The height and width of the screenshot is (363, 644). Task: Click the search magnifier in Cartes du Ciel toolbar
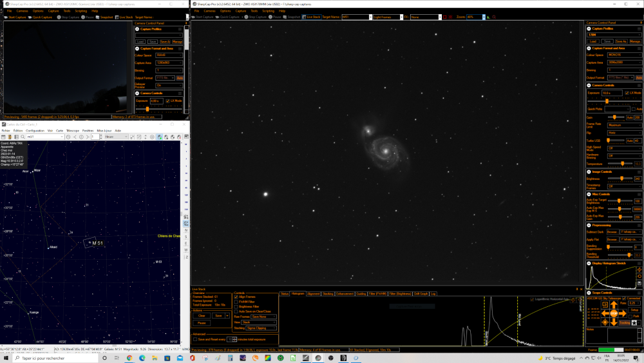click(x=23, y=137)
